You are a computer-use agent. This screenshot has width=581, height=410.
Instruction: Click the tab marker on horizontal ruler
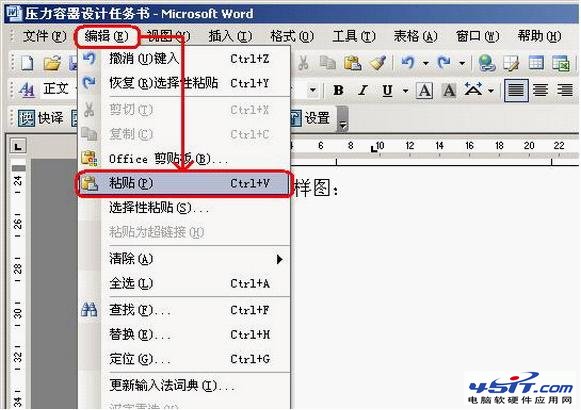(x=374, y=149)
